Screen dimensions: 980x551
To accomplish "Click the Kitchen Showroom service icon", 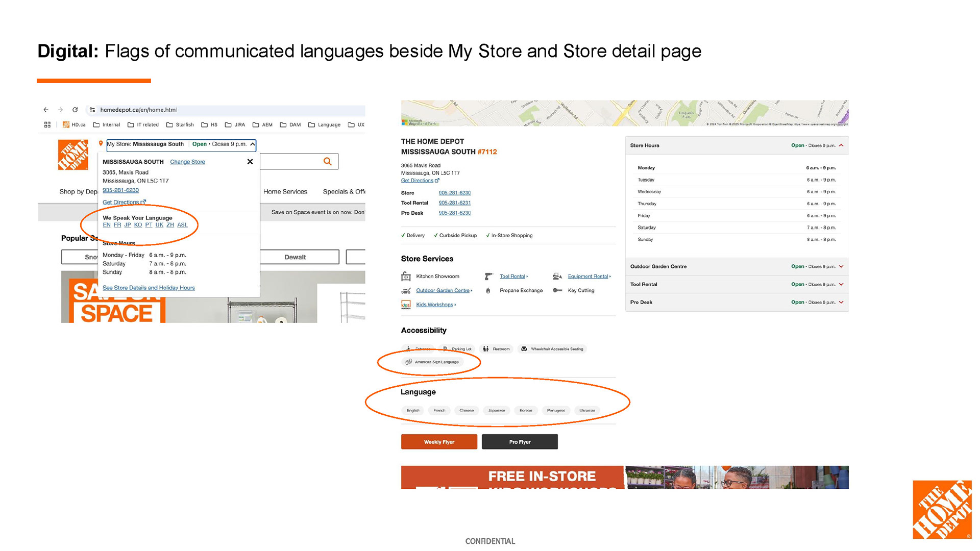I will (x=406, y=277).
